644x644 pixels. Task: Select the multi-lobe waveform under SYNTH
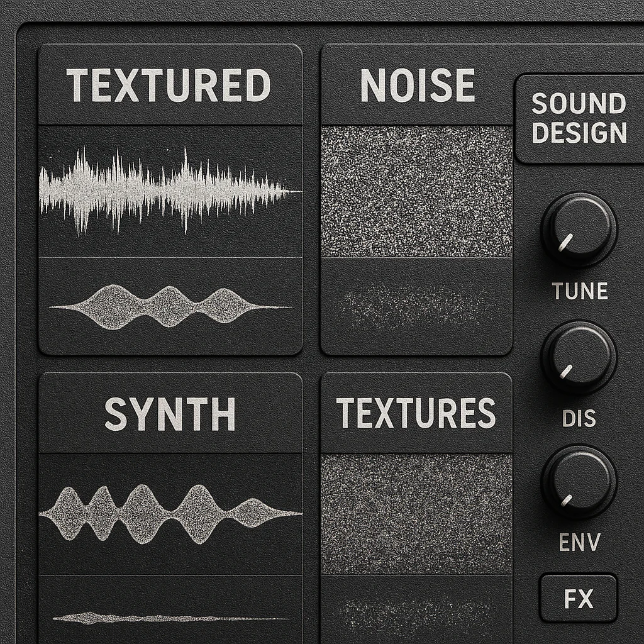pyautogui.click(x=170, y=514)
